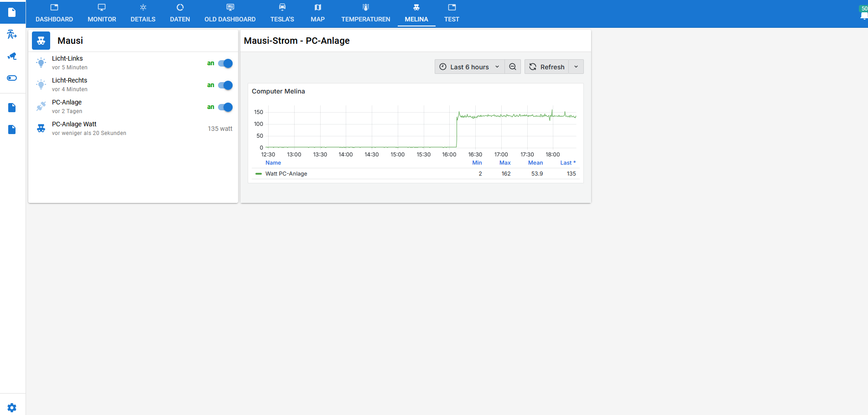Click the Computer Melina panel title
The height and width of the screenshot is (415, 868).
(x=278, y=91)
